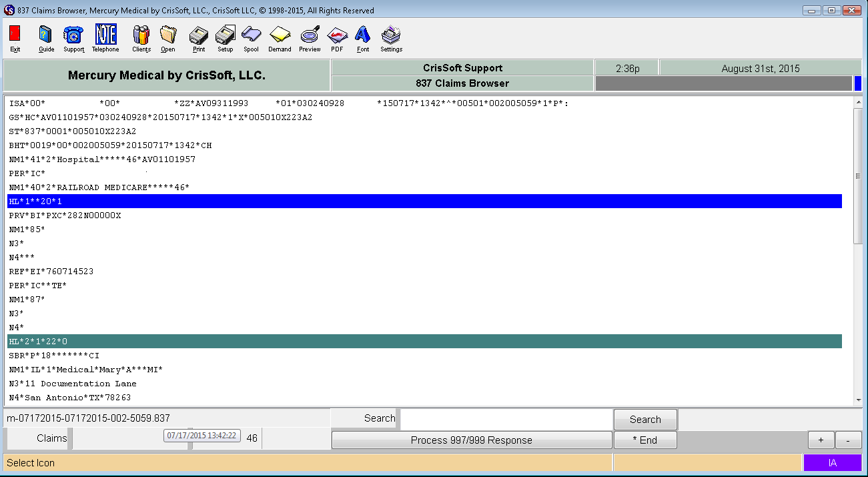Click the * End button
Viewport: 868px width, 477px height.
(644, 440)
